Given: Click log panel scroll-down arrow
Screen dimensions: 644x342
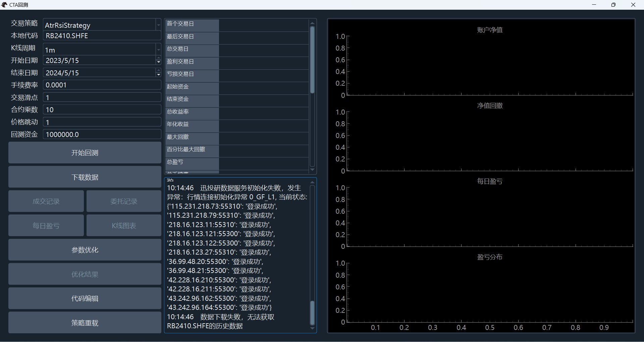Looking at the screenshot, I should (x=312, y=329).
